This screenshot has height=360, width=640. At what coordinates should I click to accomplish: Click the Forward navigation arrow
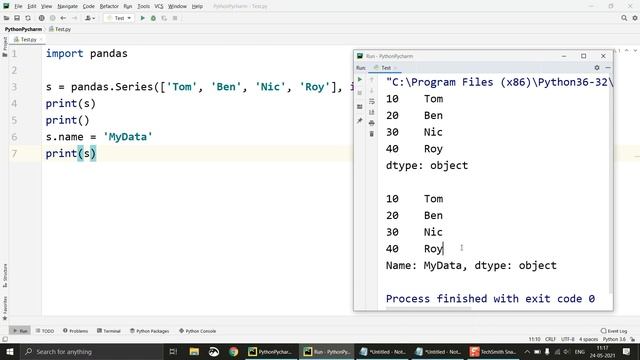click(x=74, y=18)
